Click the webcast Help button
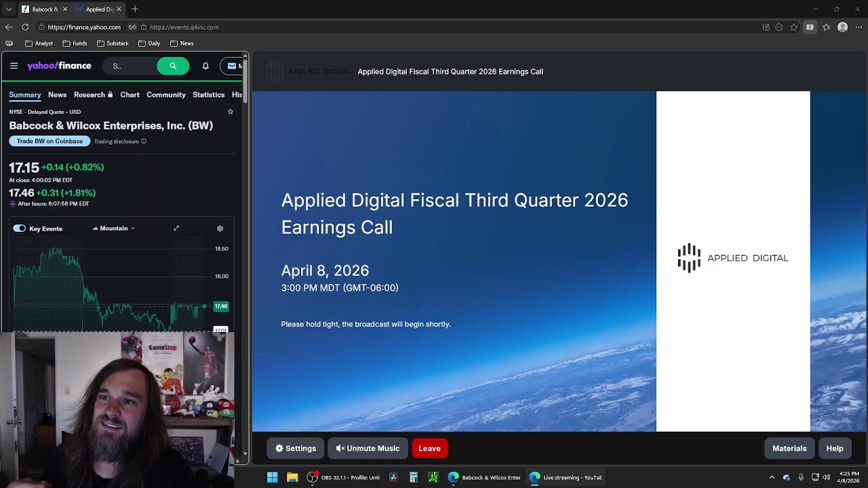Screen dimensions: 868x488 pos(835,448)
